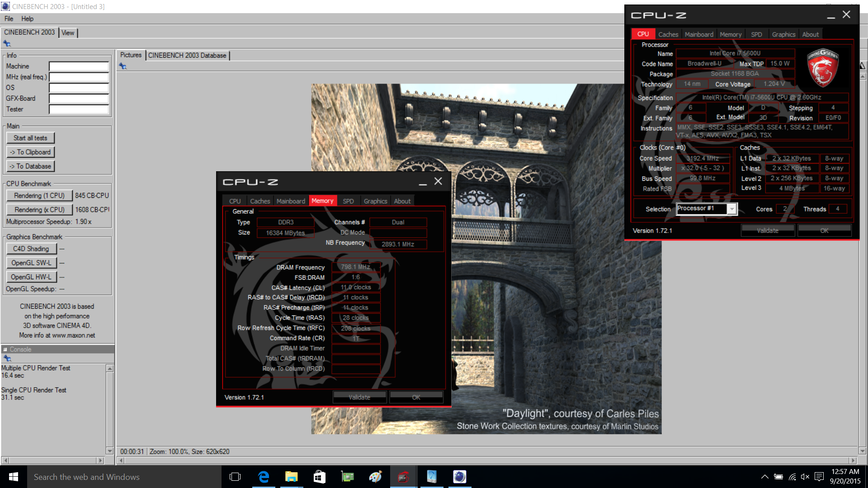This screenshot has height=488, width=868.
Task: Show hidden system tray icons
Action: click(x=764, y=477)
